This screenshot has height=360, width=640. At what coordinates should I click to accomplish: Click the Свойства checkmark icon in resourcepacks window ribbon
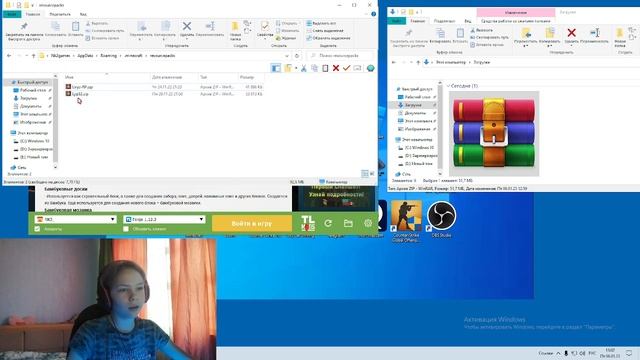265,27
